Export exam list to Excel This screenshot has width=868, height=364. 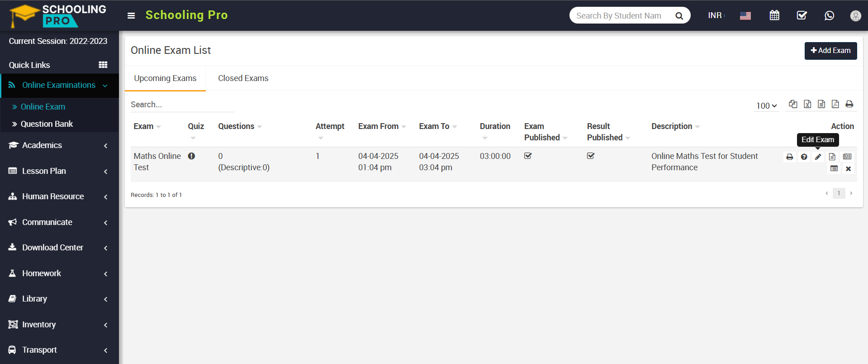[x=807, y=104]
